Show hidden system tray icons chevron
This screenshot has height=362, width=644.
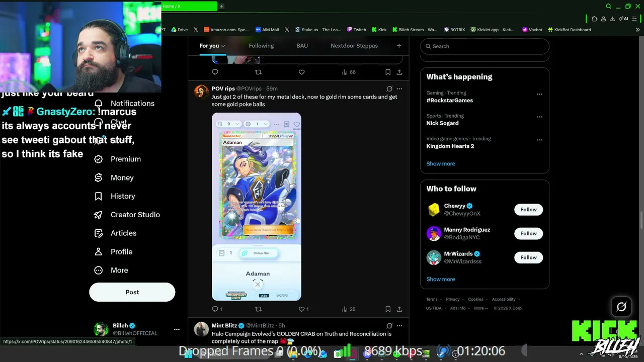point(581,354)
